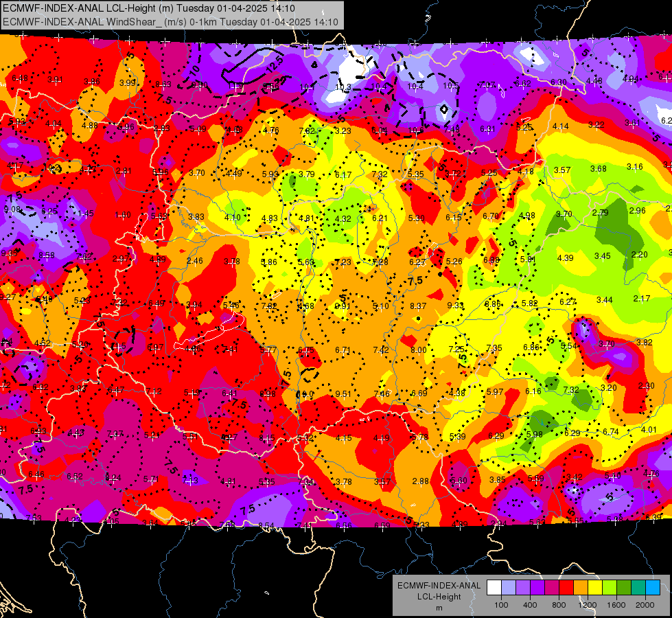Click the dark green legend swatch

[623, 588]
